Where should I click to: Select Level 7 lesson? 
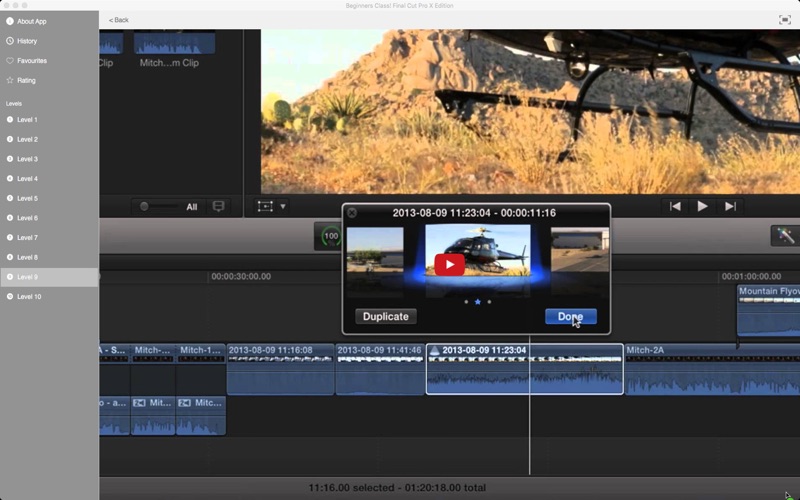[x=49, y=237]
